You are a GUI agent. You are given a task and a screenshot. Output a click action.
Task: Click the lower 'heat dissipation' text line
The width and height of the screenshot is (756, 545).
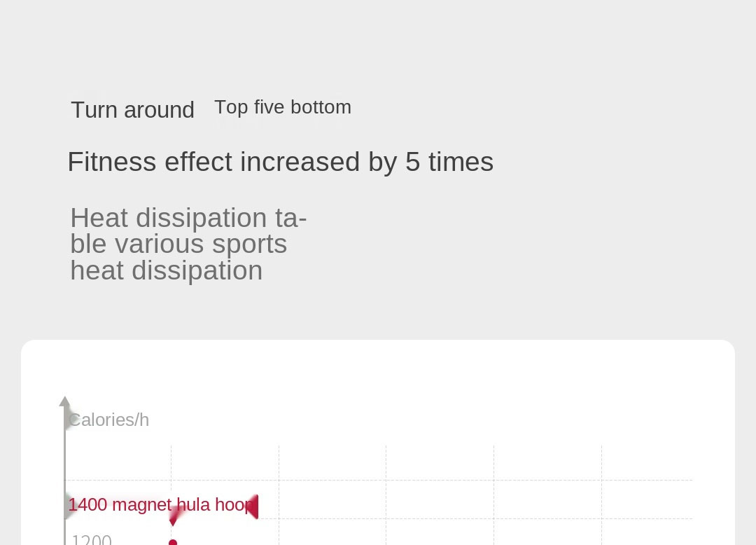click(167, 271)
